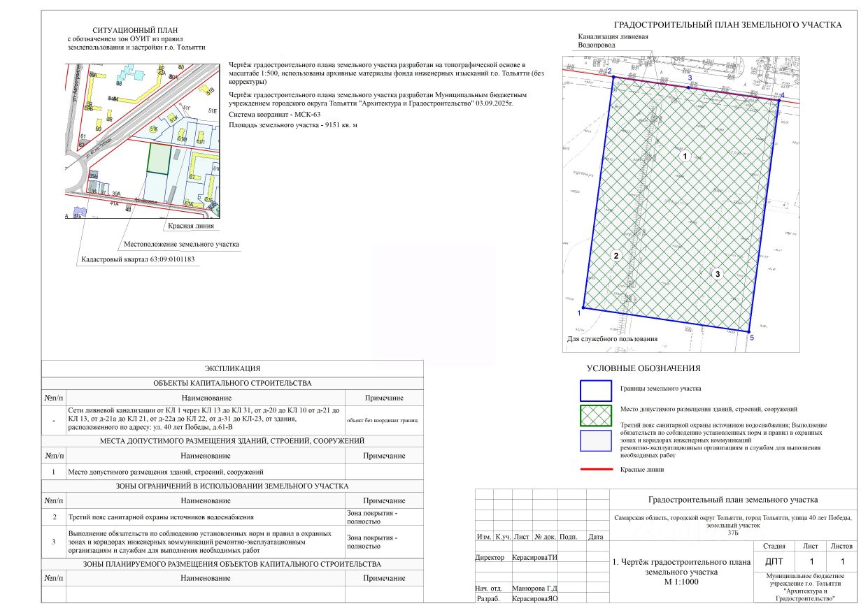Click the lavender sanitary zone legend swatch
The width and height of the screenshot is (868, 613).
[x=595, y=440]
